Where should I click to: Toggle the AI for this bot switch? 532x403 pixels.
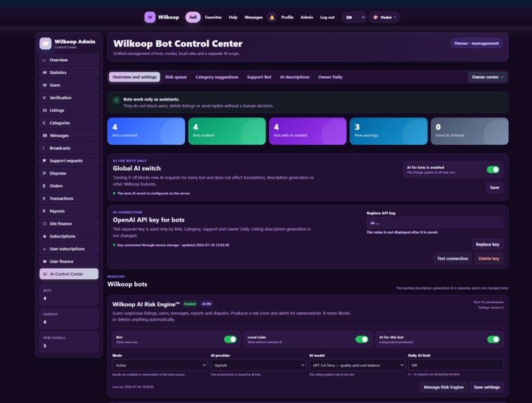pos(493,339)
